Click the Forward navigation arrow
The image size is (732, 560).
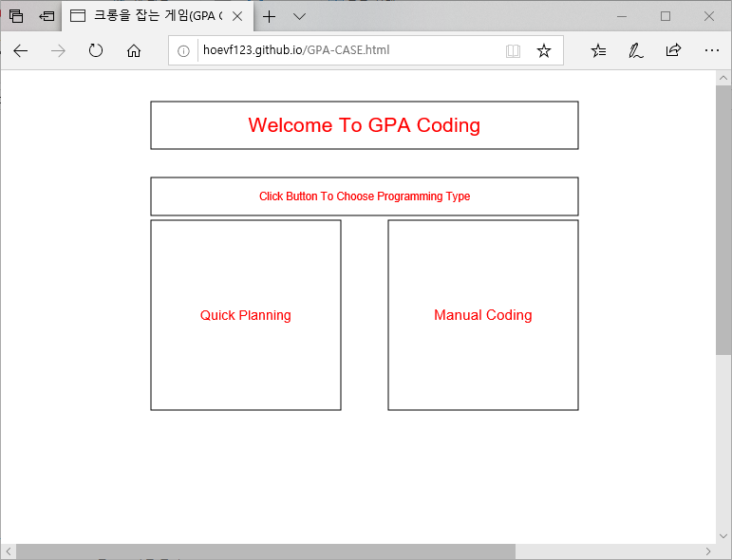coord(58,50)
